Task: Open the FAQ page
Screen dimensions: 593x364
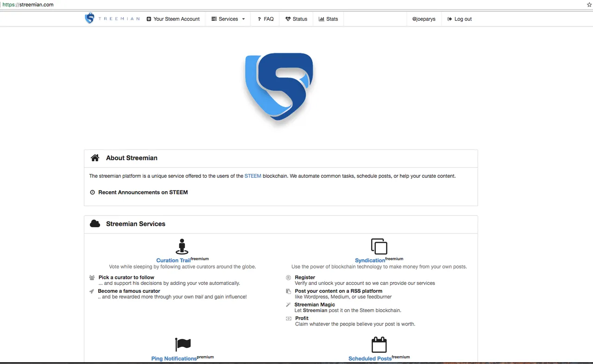Action: point(265,19)
